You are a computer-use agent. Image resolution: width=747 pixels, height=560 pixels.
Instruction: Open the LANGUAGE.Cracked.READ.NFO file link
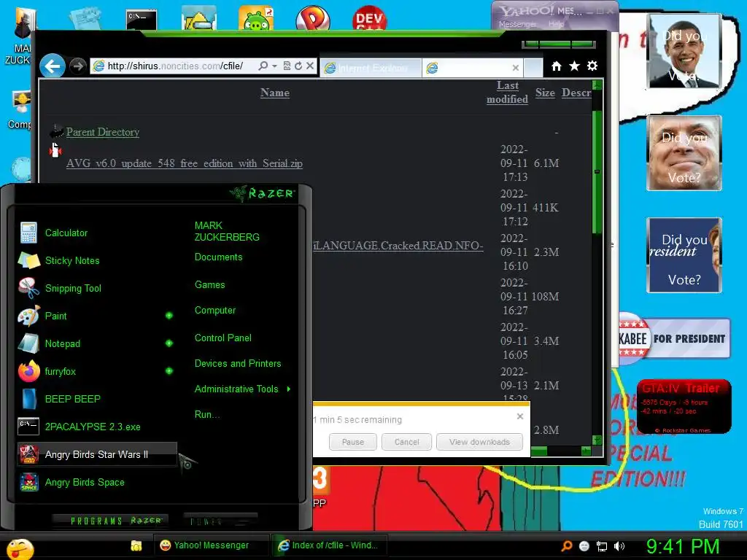398,246
